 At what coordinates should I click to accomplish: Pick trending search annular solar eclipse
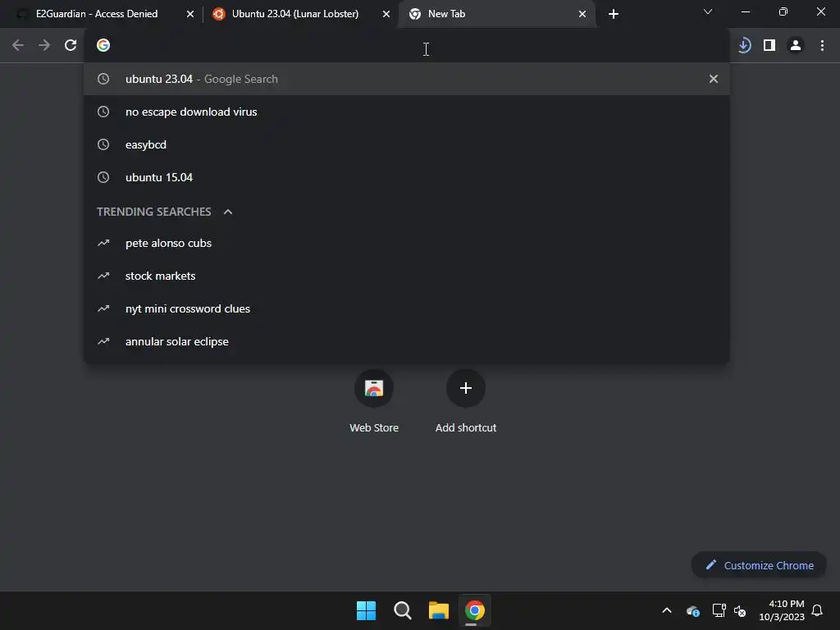pyautogui.click(x=407, y=341)
